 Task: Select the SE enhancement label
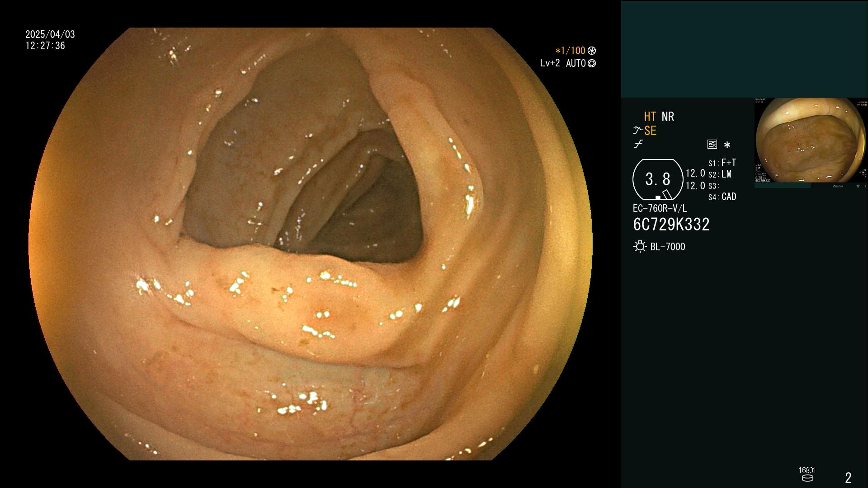point(650,131)
